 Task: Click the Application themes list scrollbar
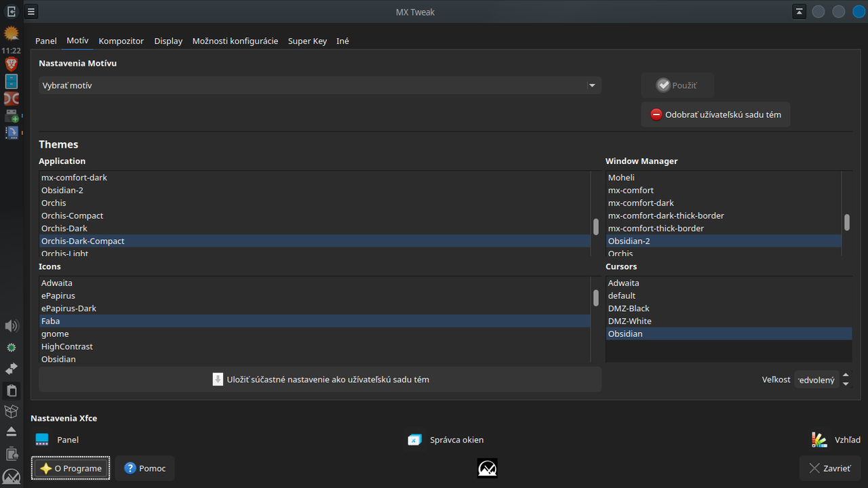596,226
